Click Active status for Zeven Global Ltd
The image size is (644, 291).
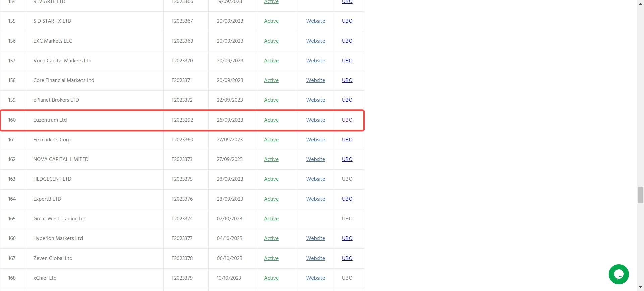(x=271, y=258)
